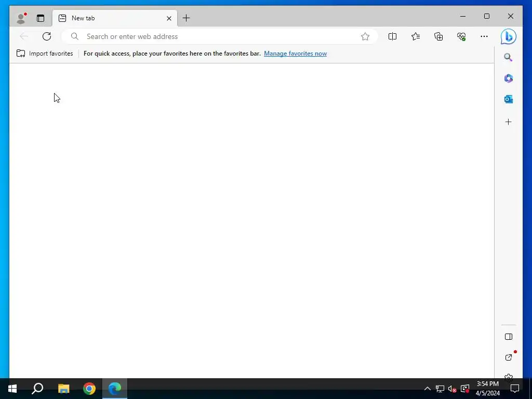The image size is (532, 399).
Task: Open sidebar Search tool
Action: tap(508, 57)
